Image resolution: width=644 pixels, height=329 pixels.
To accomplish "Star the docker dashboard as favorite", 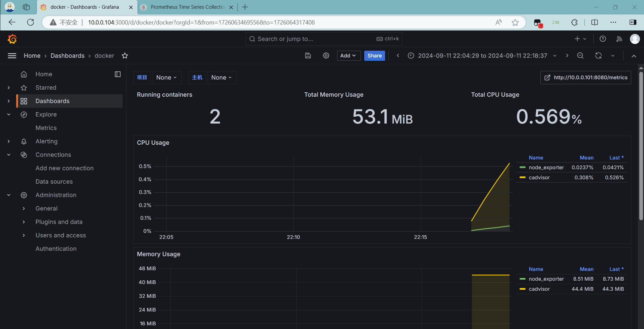I will pos(125,56).
